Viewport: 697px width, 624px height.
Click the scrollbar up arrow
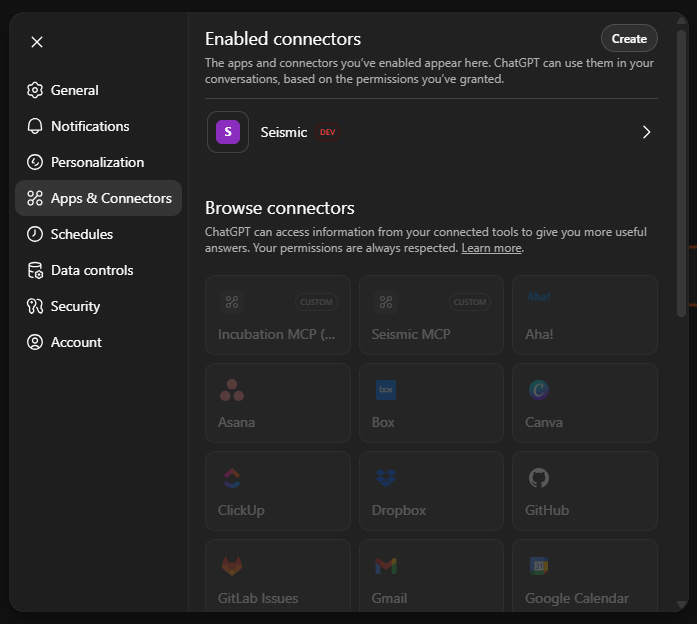pyautogui.click(x=681, y=20)
